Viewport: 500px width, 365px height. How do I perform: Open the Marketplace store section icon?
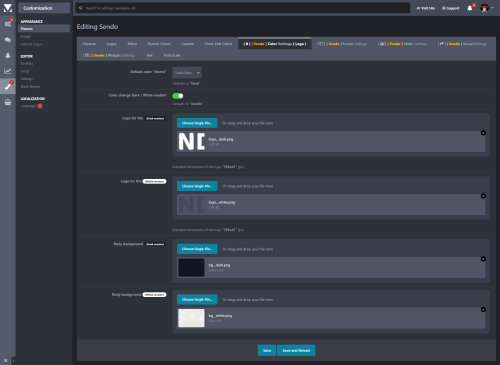[x=8, y=102]
